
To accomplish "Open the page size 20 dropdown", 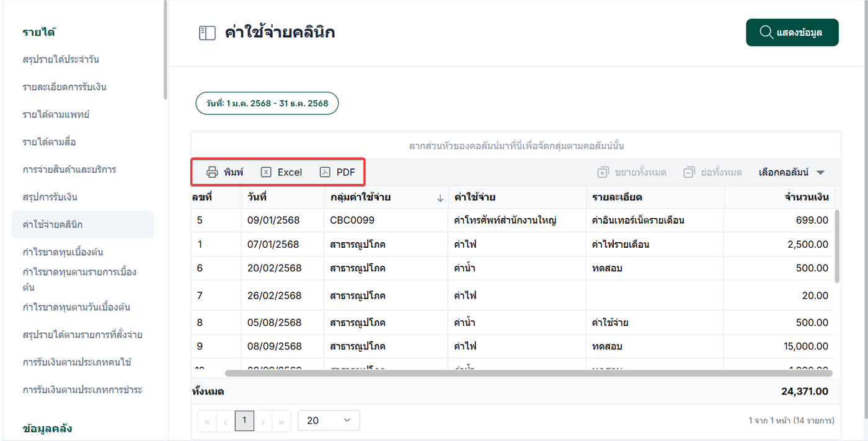I will pos(329,421).
